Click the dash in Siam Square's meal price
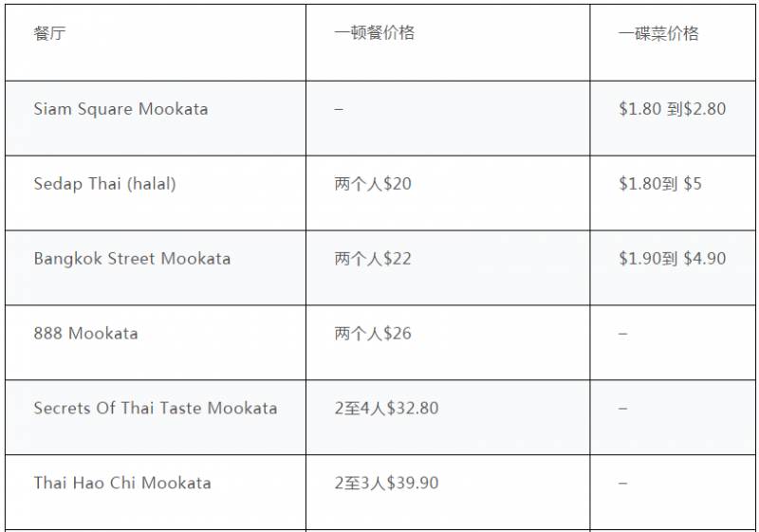The width and height of the screenshot is (759, 532). click(339, 109)
